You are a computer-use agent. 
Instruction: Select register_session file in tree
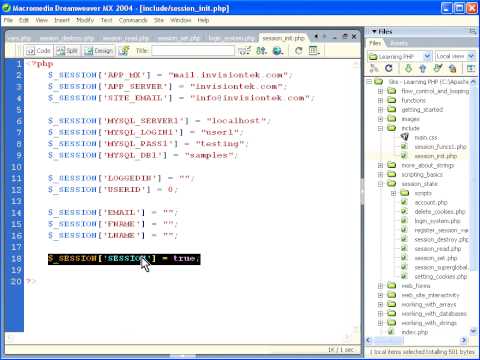click(441, 230)
